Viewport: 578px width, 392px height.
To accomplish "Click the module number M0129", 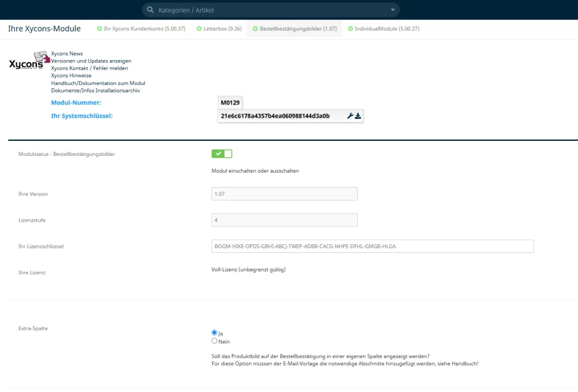I will click(x=230, y=103).
